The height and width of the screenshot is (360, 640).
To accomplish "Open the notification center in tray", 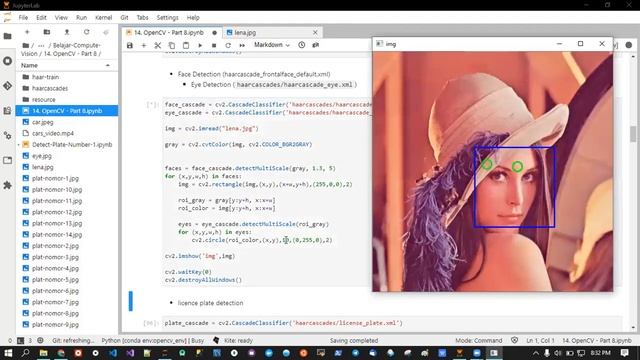I will [x=624, y=353].
